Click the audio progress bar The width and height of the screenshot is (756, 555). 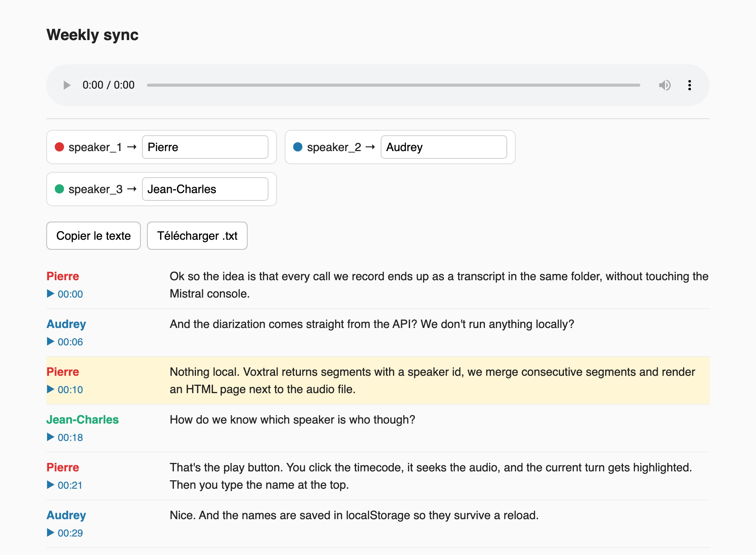393,85
